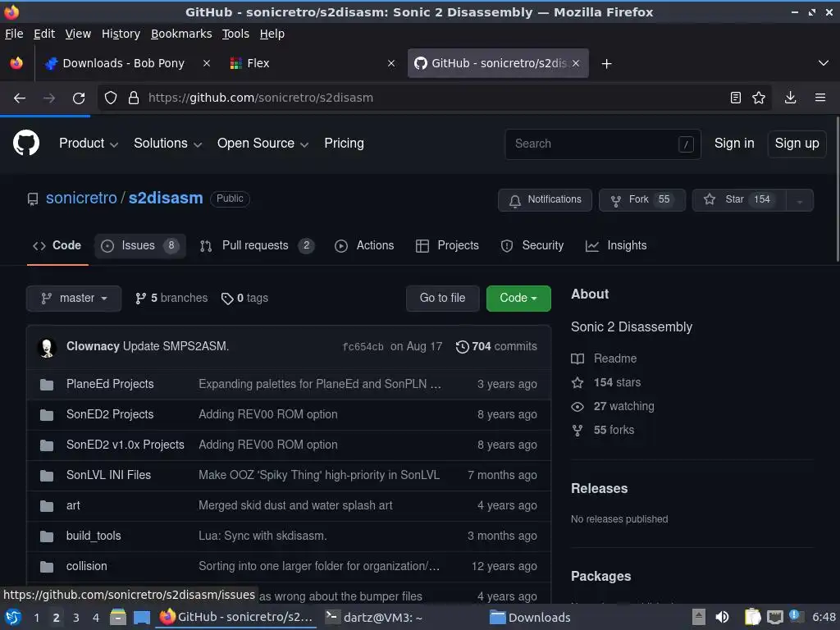This screenshot has width=840, height=630.
Task: Open the sonicretro owner link
Action: (81, 199)
